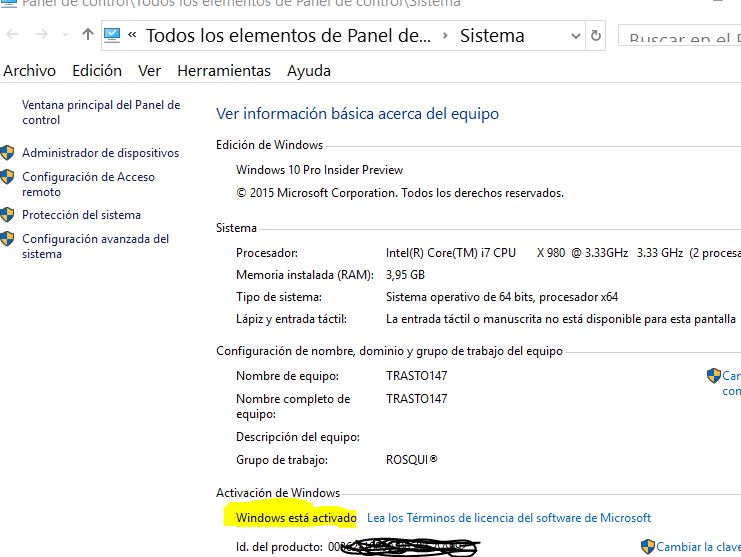
Task: Click the search Control Panel field
Action: pyautogui.click(x=680, y=36)
